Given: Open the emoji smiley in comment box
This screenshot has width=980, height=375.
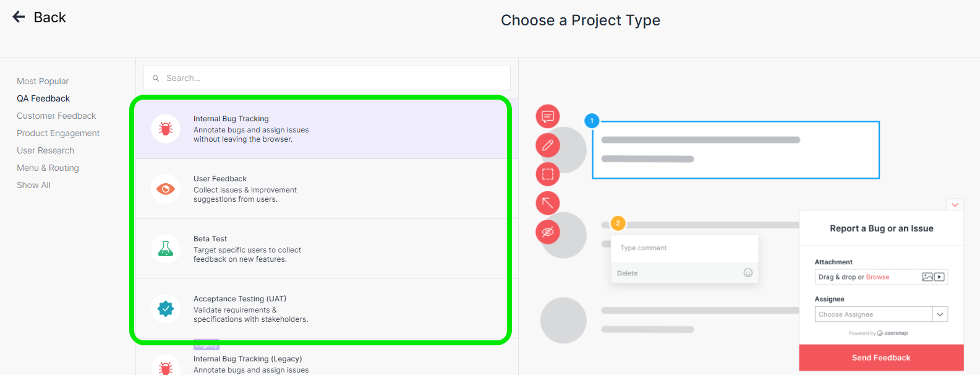Looking at the screenshot, I should 748,273.
